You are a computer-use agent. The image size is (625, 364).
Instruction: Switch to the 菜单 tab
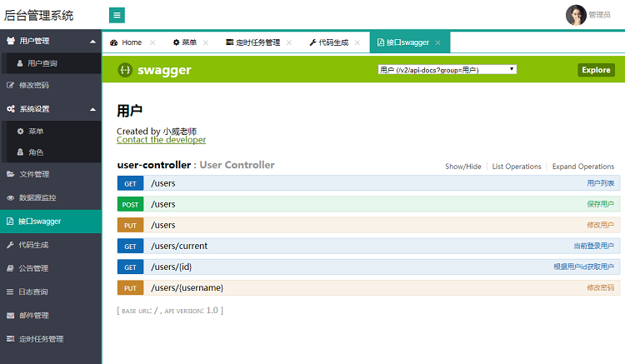pyautogui.click(x=185, y=42)
